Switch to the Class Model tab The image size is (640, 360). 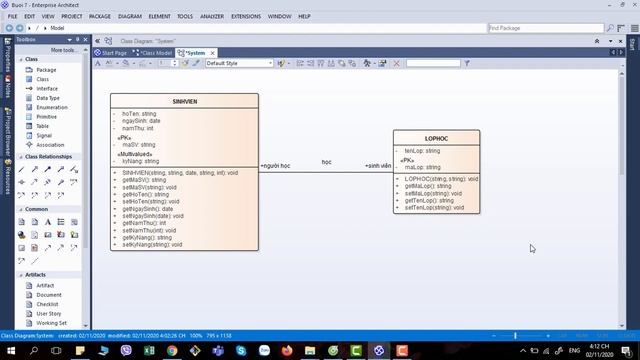coord(153,53)
